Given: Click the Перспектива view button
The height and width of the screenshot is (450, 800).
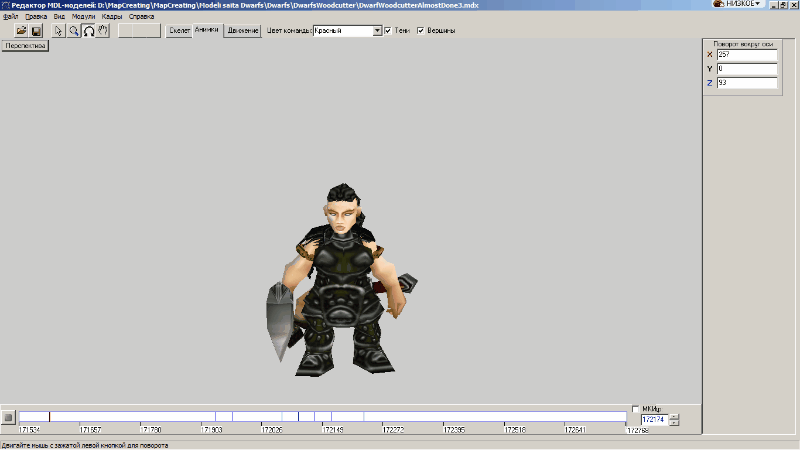Looking at the screenshot, I should (x=25, y=46).
